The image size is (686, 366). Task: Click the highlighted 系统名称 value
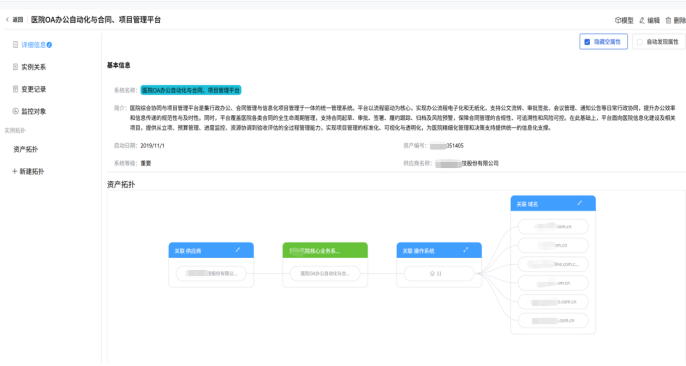pos(191,90)
